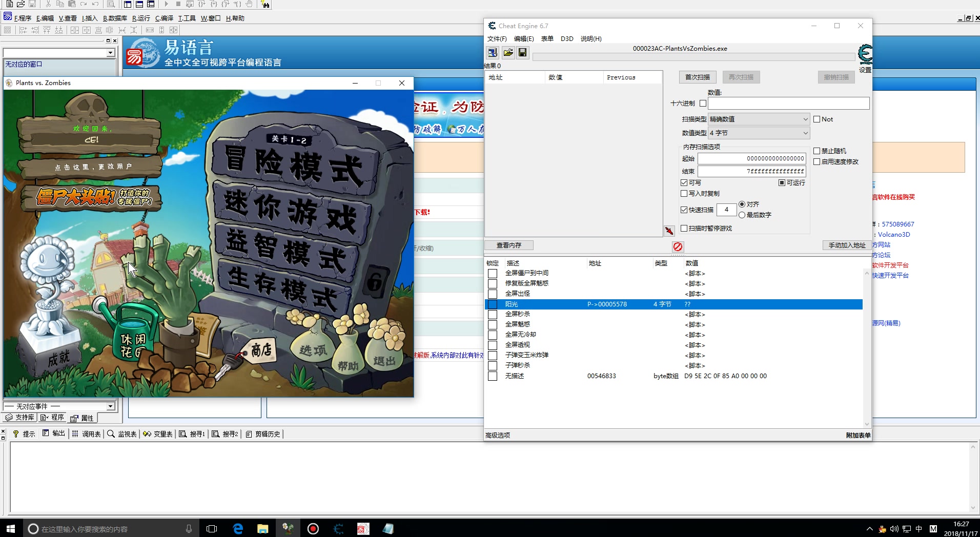Switch to 输出 tab in bottom panel
Screen dimensions: 980x537
[54, 433]
